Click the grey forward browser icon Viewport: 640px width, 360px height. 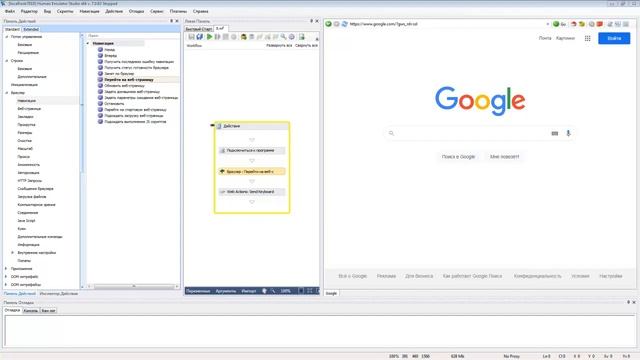click(x=336, y=24)
